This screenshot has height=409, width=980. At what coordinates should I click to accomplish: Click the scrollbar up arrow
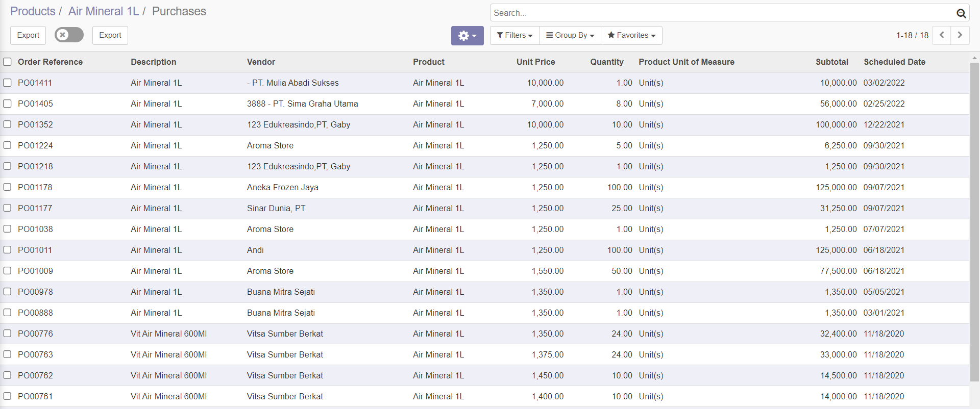(974, 58)
